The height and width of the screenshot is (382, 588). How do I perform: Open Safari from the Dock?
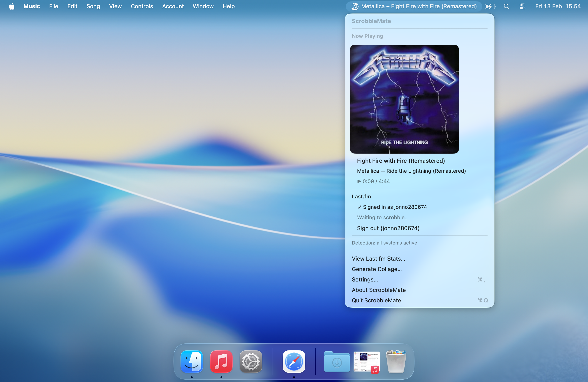(x=294, y=362)
